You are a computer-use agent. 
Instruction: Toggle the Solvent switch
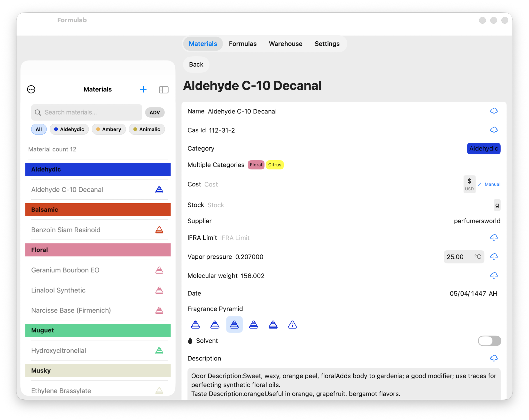(x=489, y=341)
